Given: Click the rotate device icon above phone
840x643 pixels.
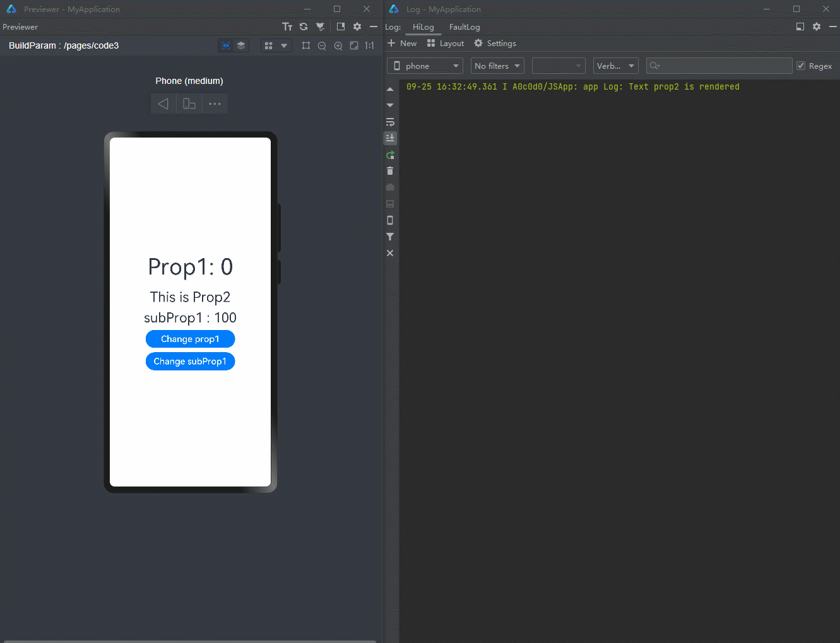Looking at the screenshot, I should 189,103.
